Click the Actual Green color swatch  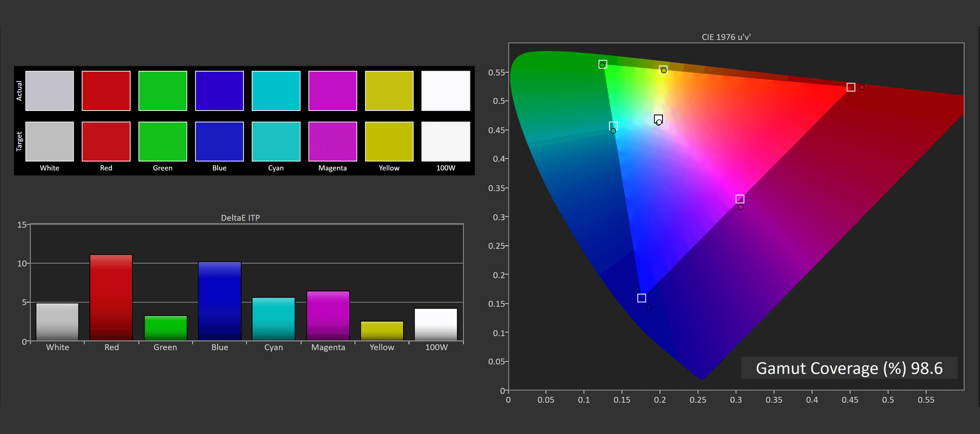click(163, 91)
